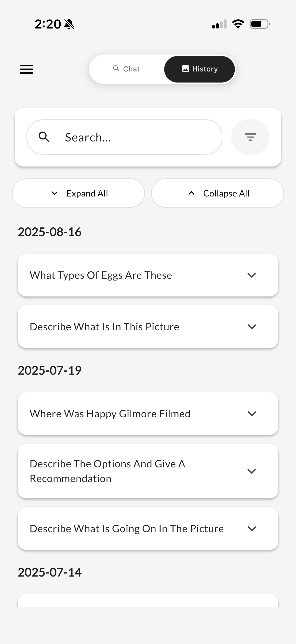Open 'Where Was Happy Gilmore Filmed' entry
The image size is (296, 644).
tap(148, 414)
